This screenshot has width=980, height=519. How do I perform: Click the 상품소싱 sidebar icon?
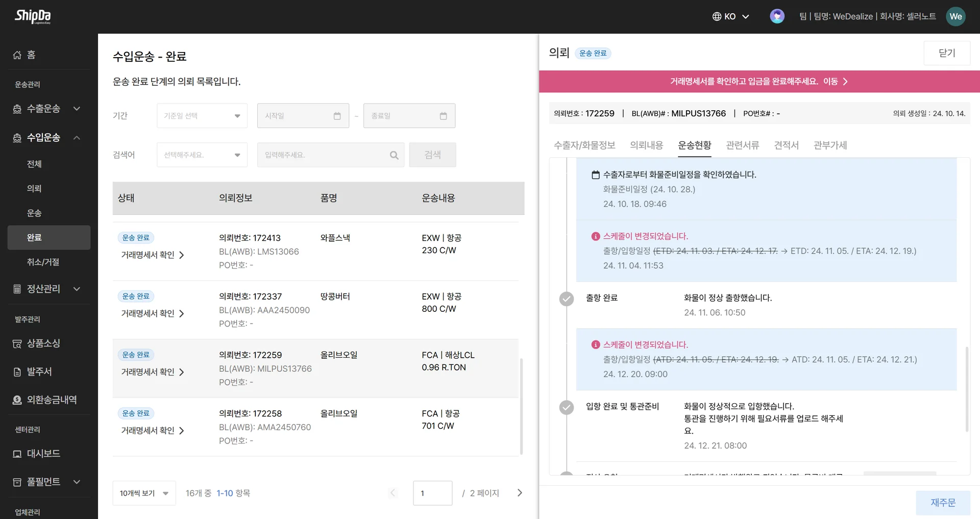coord(17,343)
